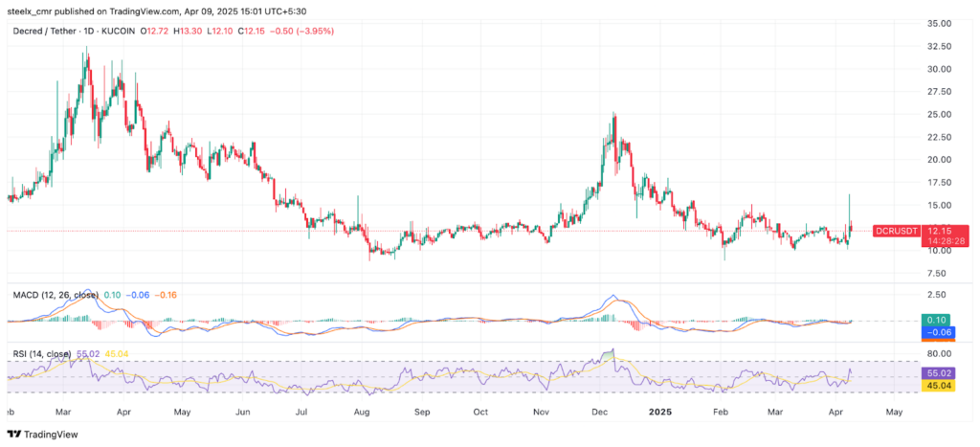Click the 17.50 price axis label
The width and height of the screenshot is (980, 447).
940,183
